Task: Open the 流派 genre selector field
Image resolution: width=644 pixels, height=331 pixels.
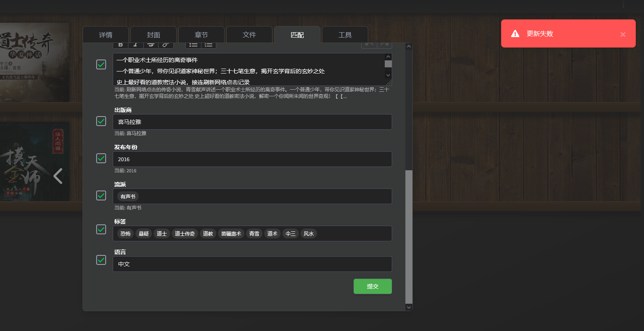Action: (x=252, y=196)
